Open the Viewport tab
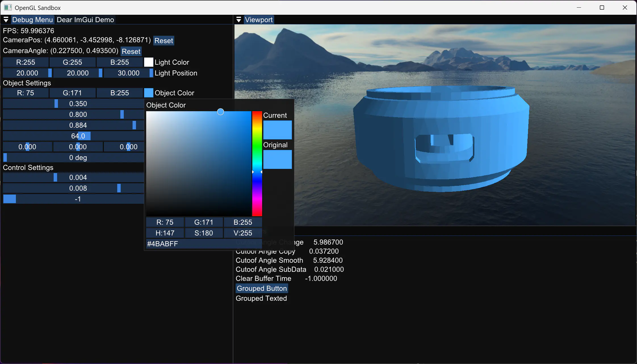637x364 pixels. tap(259, 20)
